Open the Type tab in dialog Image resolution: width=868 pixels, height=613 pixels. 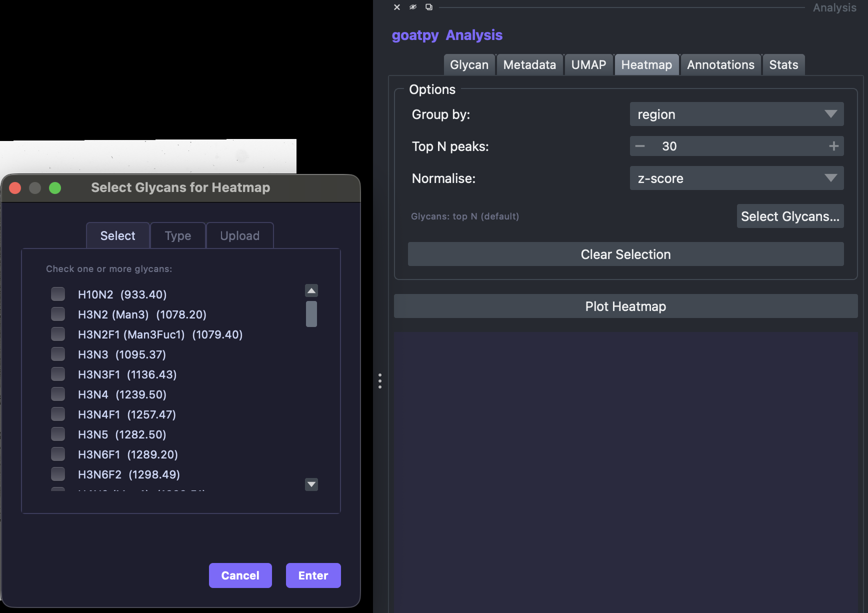pyautogui.click(x=178, y=235)
